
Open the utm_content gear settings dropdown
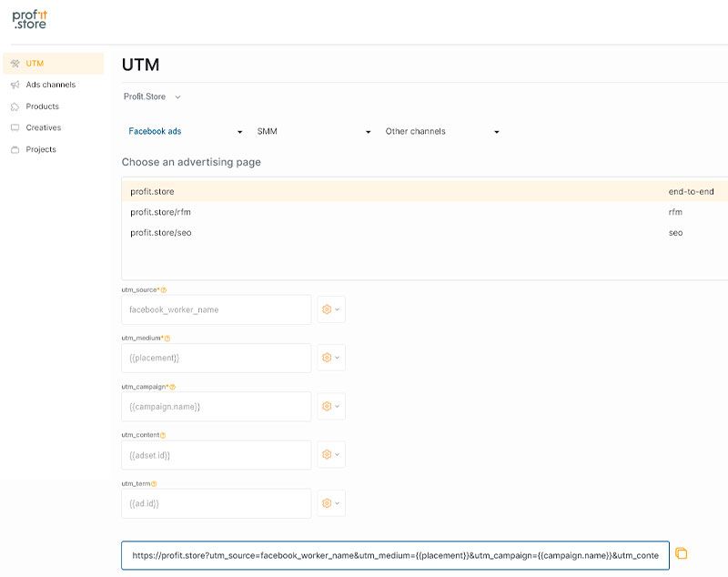331,455
